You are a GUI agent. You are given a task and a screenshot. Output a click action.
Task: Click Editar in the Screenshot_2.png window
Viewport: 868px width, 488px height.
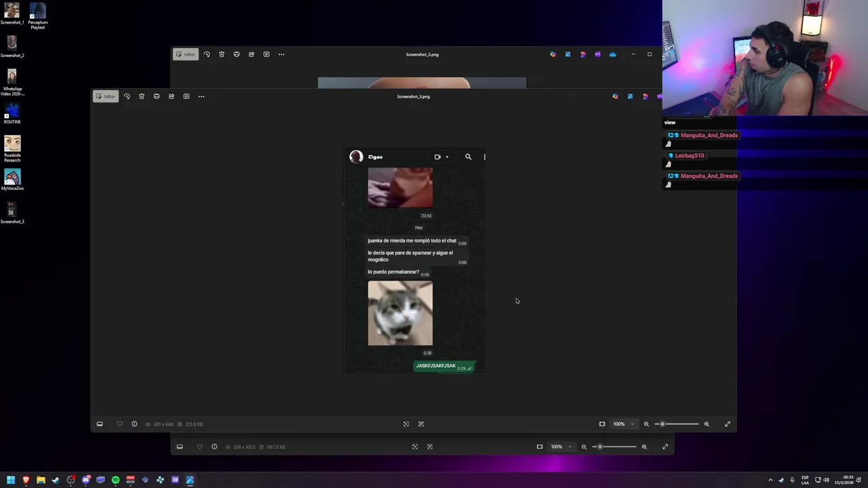click(x=185, y=54)
